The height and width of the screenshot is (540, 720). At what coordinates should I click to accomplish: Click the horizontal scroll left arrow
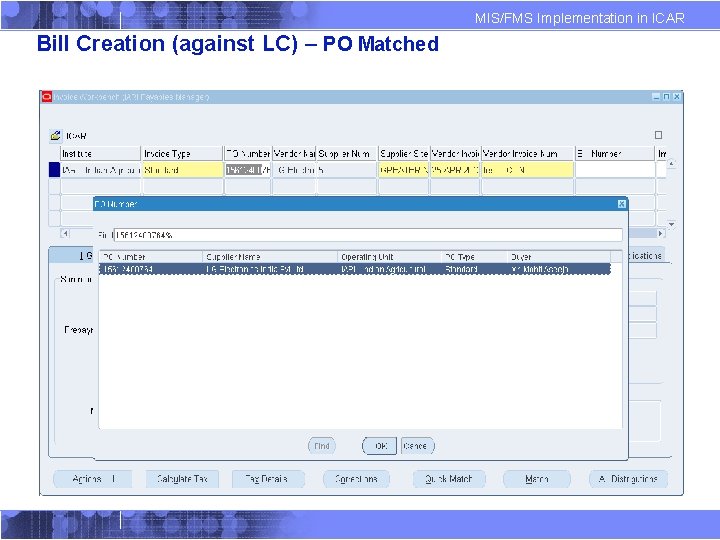coord(65,233)
